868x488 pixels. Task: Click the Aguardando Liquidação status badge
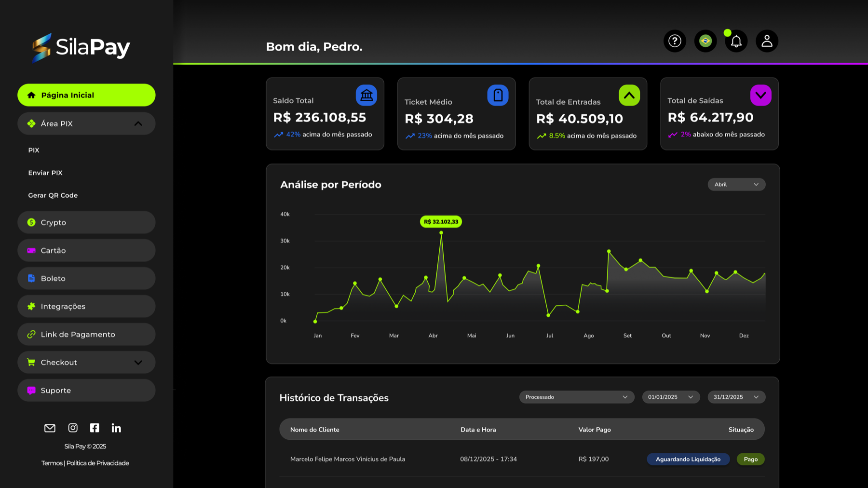(x=688, y=459)
